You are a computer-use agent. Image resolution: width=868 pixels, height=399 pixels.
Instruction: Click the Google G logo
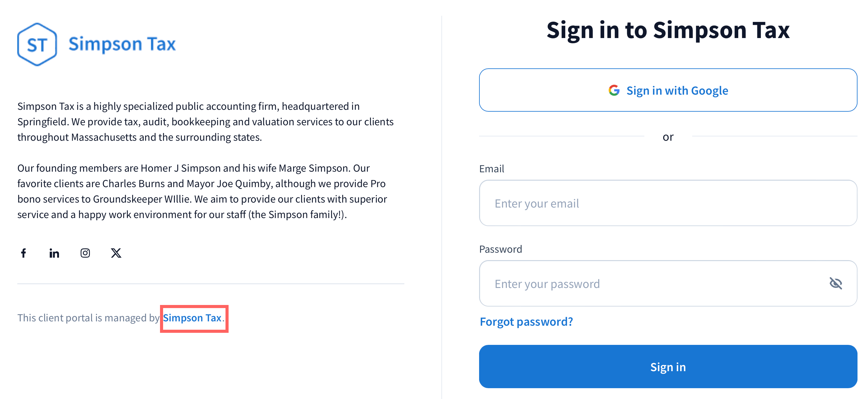[614, 90]
